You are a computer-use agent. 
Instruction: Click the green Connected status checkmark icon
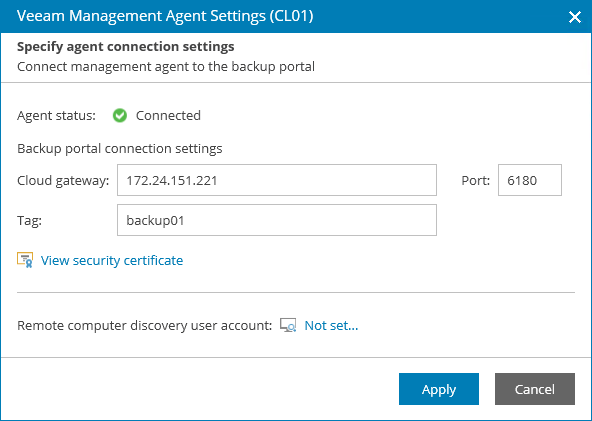(120, 116)
